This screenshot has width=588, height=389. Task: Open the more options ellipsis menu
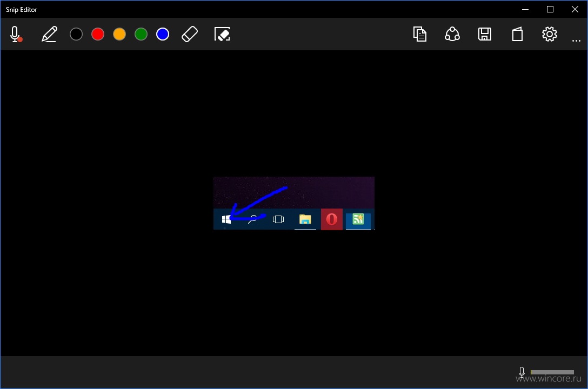pyautogui.click(x=576, y=40)
